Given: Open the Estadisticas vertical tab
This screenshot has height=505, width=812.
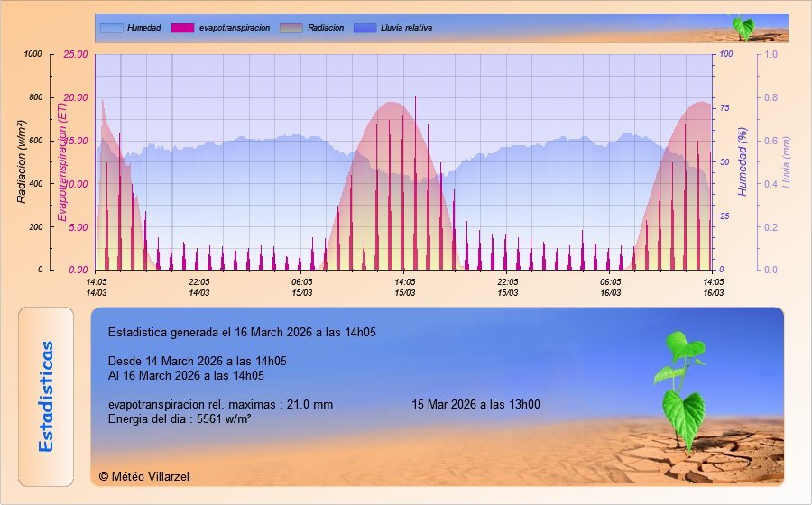Looking at the screenshot, I should pyautogui.click(x=48, y=396).
